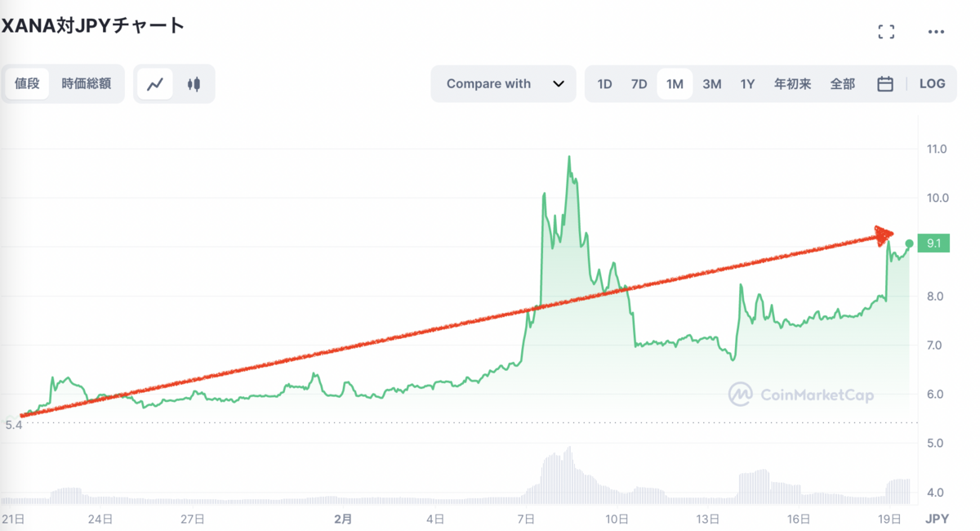Click the 27日 date label

tap(192, 519)
